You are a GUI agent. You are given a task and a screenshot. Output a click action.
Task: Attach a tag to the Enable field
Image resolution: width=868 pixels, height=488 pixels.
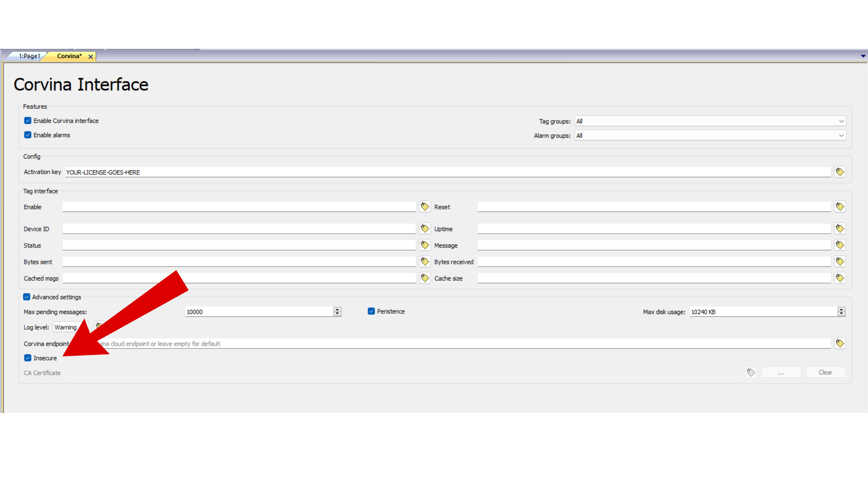coord(425,206)
